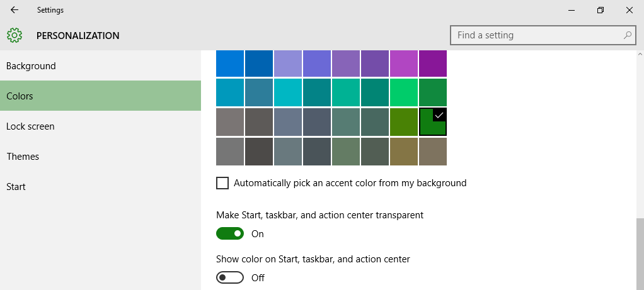
Task: Click the back arrow in title bar
Action: (14, 10)
